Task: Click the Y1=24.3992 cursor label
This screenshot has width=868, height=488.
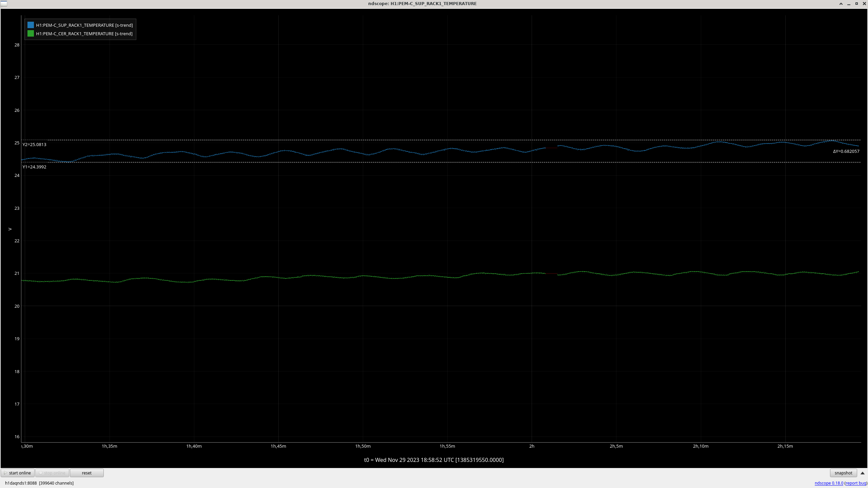Action: point(34,167)
